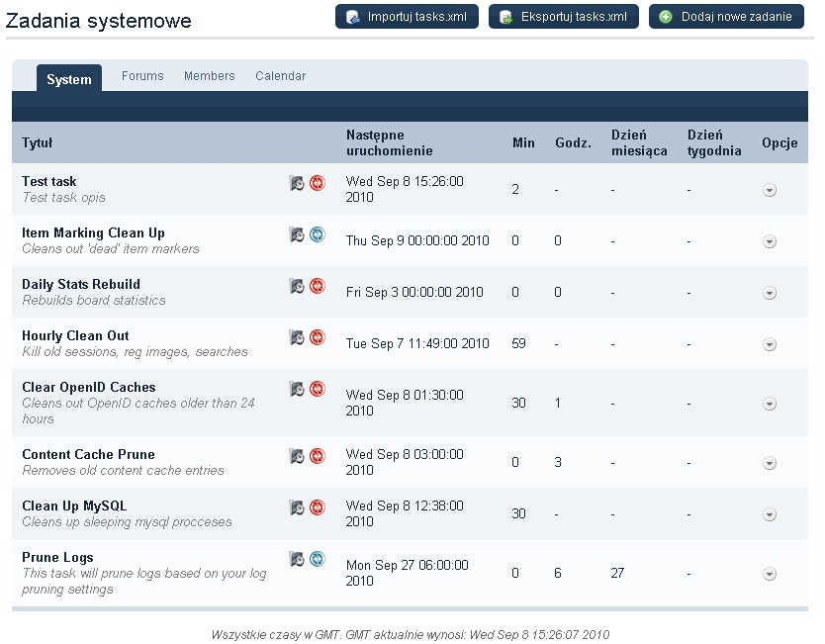The image size is (825, 644).
Task: Click red run icon for Clean Up MySQL
Action: click(317, 507)
